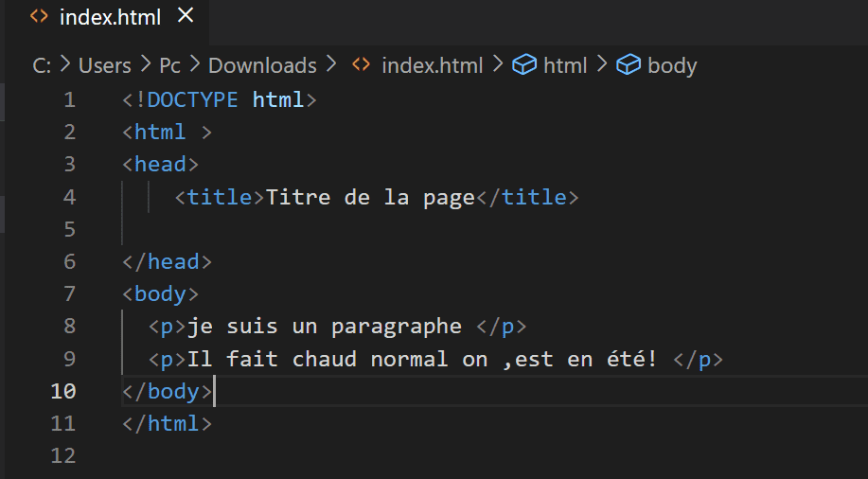Viewport: 868px width, 479px height.
Task: Select the index.html tab label
Action: point(110,17)
